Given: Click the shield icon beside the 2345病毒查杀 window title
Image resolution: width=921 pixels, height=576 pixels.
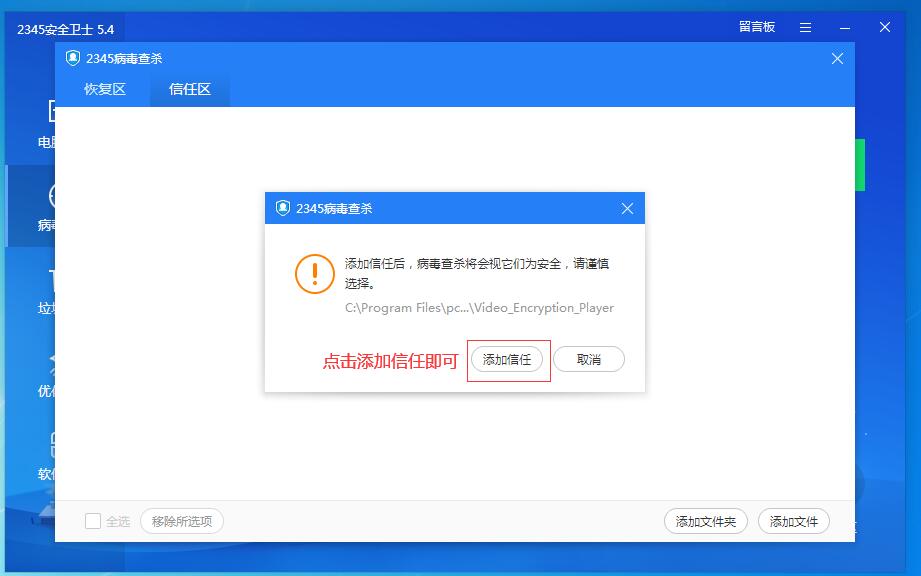Looking at the screenshot, I should (73, 58).
